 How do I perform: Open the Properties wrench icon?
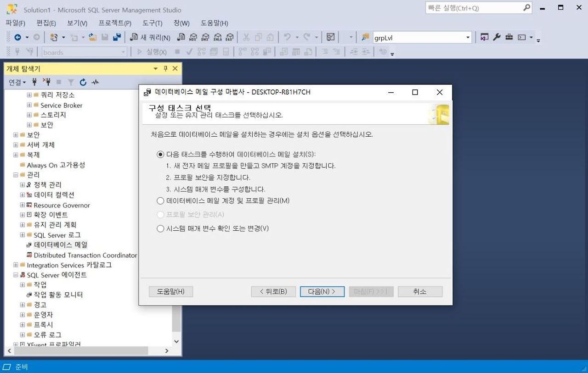pos(497,38)
